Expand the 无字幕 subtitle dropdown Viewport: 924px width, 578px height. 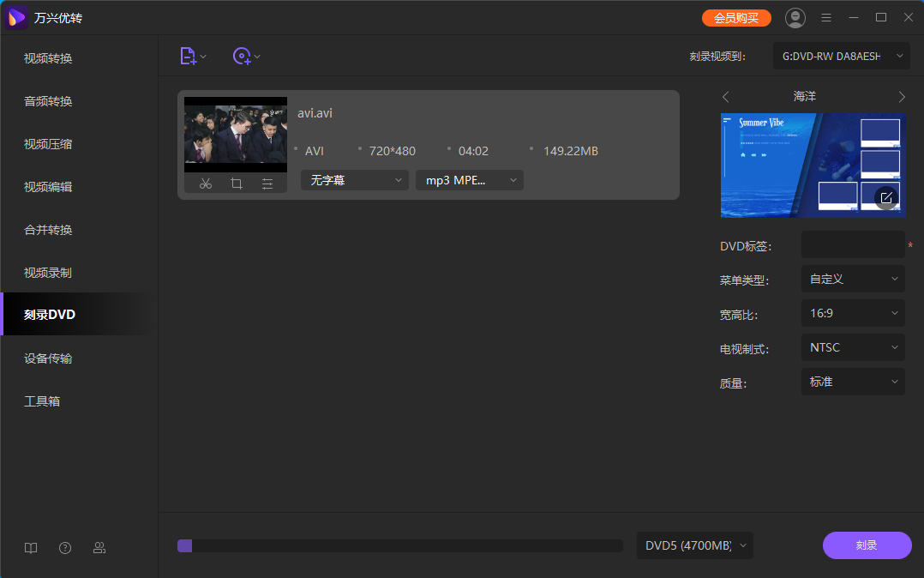(354, 180)
